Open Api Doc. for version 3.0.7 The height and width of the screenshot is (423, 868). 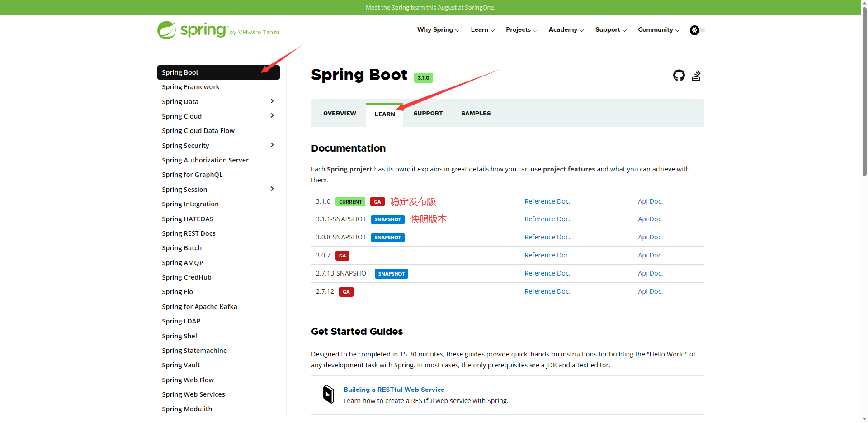point(650,255)
